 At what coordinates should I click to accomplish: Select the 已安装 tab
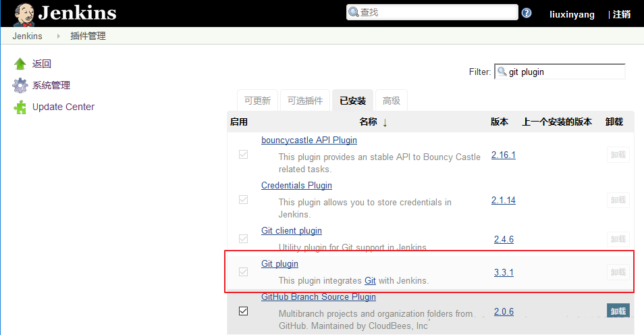(353, 101)
